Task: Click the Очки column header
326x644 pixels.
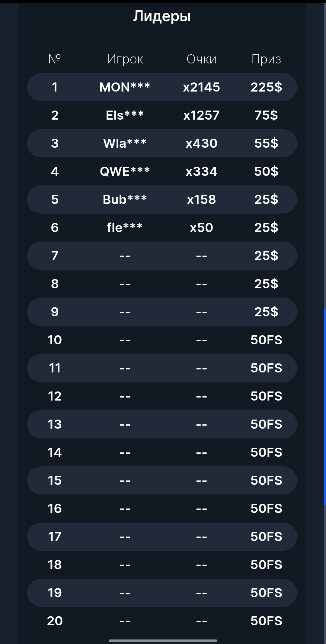Action: [201, 59]
